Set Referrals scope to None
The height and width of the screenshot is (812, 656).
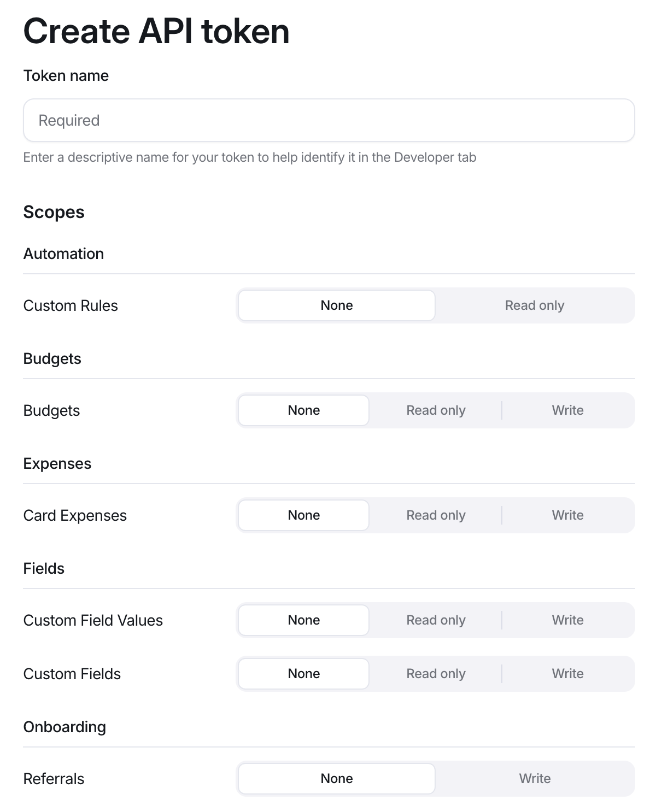click(x=337, y=779)
